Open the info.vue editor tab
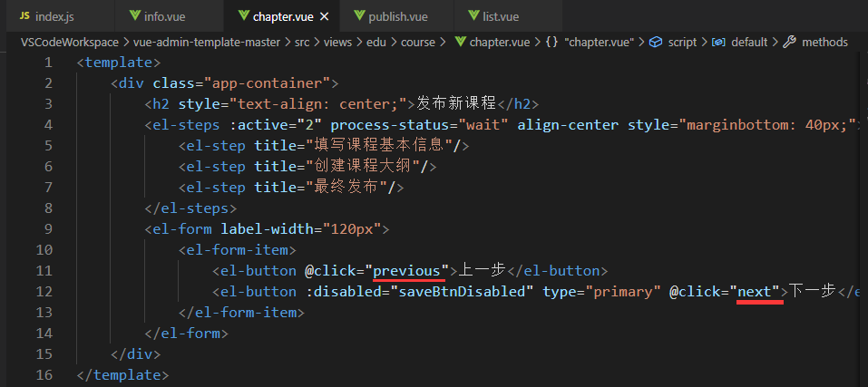 click(170, 16)
